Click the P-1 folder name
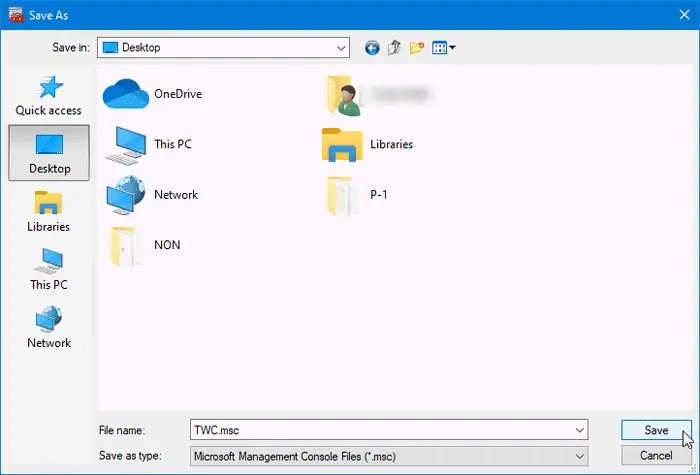This screenshot has width=700, height=475. click(379, 195)
